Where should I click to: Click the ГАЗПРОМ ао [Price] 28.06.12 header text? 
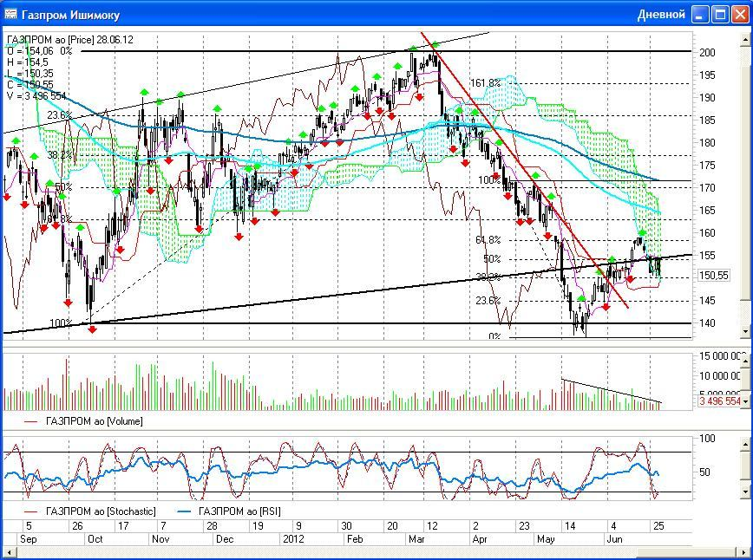(70, 40)
